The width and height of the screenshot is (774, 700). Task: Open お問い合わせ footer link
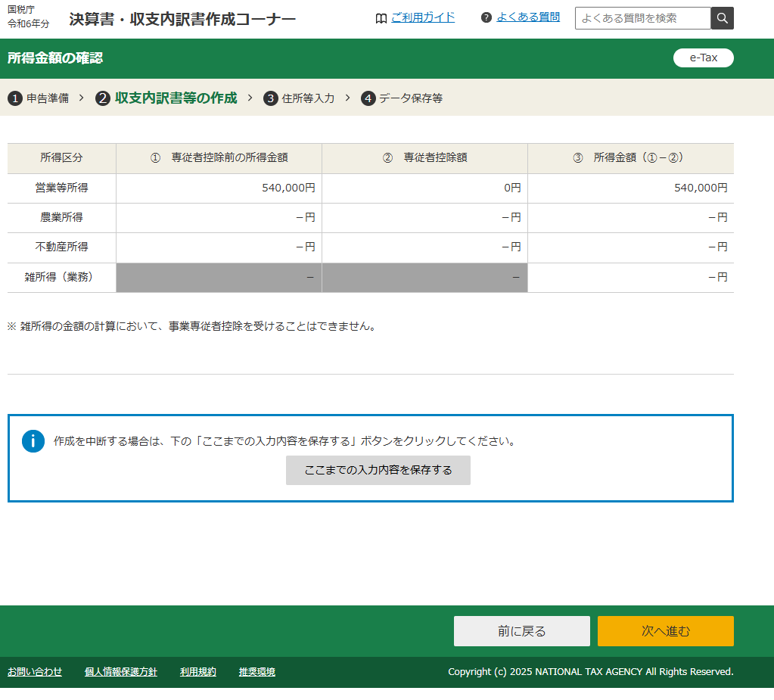(x=35, y=672)
